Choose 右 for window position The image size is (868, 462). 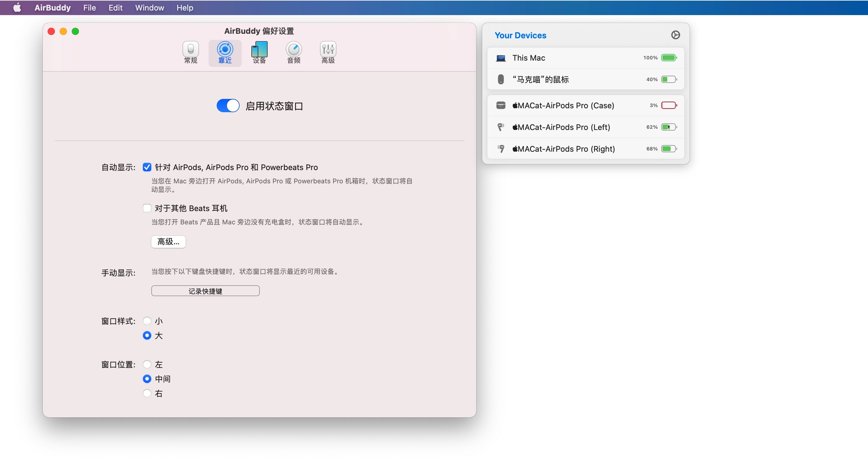(x=147, y=393)
